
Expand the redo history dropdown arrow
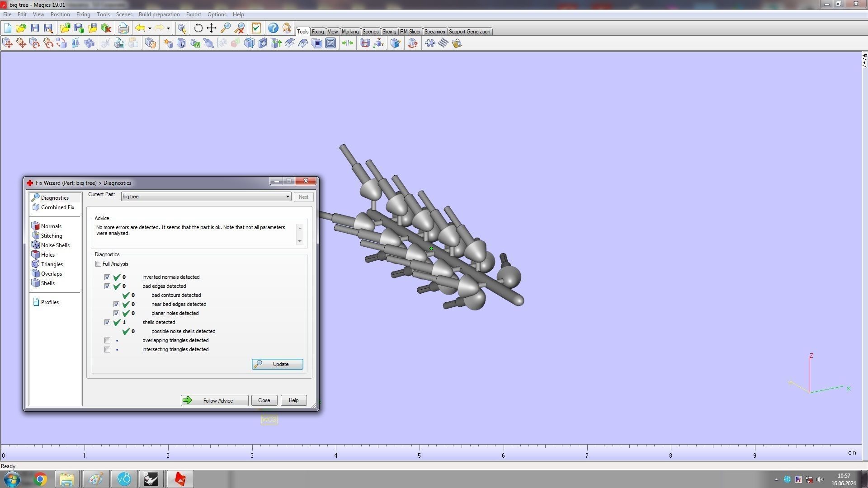pos(168,28)
